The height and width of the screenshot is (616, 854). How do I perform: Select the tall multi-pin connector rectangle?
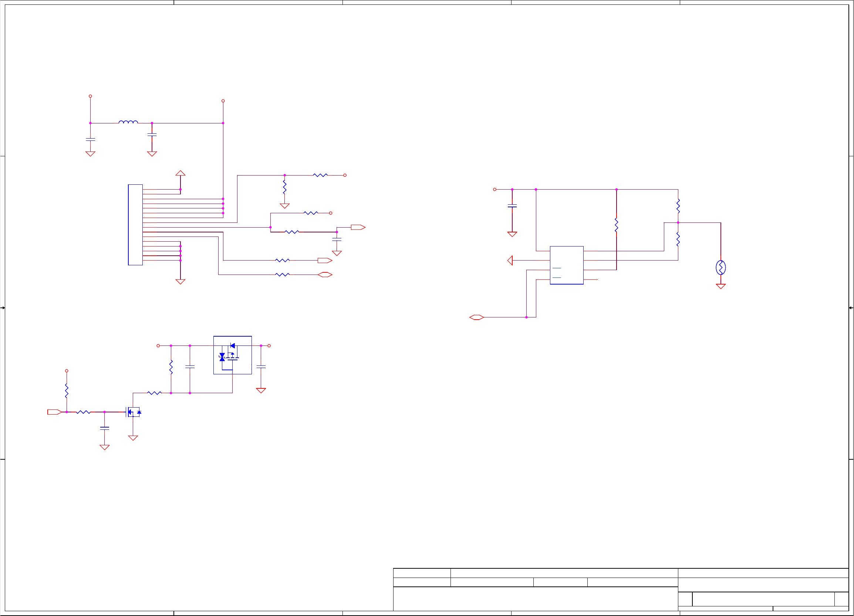[135, 225]
